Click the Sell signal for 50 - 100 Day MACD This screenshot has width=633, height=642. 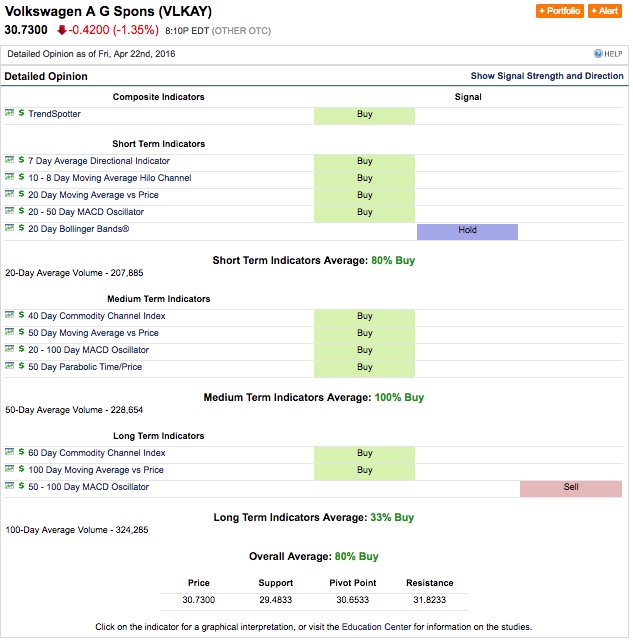[x=571, y=489]
